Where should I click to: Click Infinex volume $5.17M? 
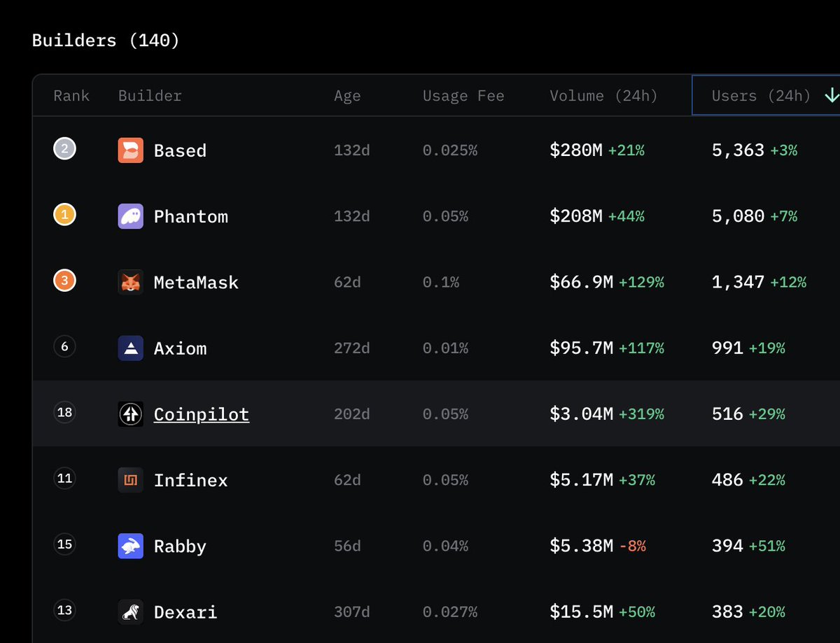[582, 480]
